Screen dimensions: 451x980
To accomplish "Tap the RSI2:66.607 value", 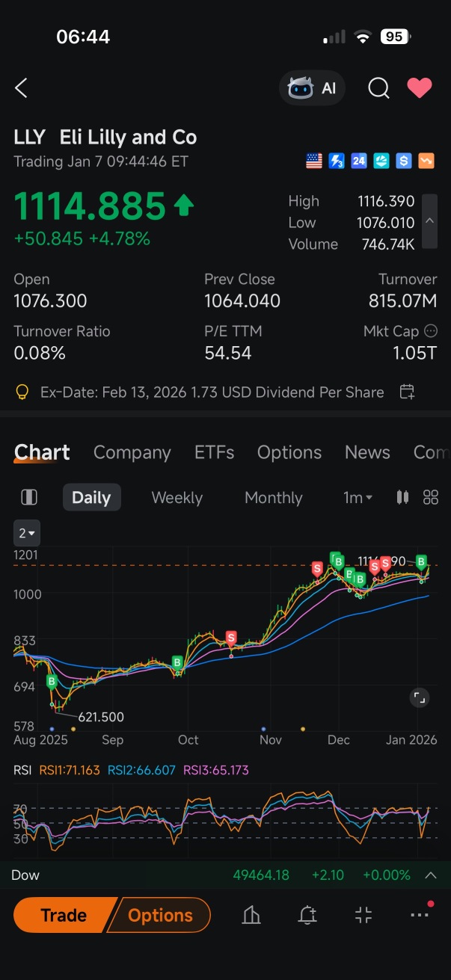I will pyautogui.click(x=141, y=770).
